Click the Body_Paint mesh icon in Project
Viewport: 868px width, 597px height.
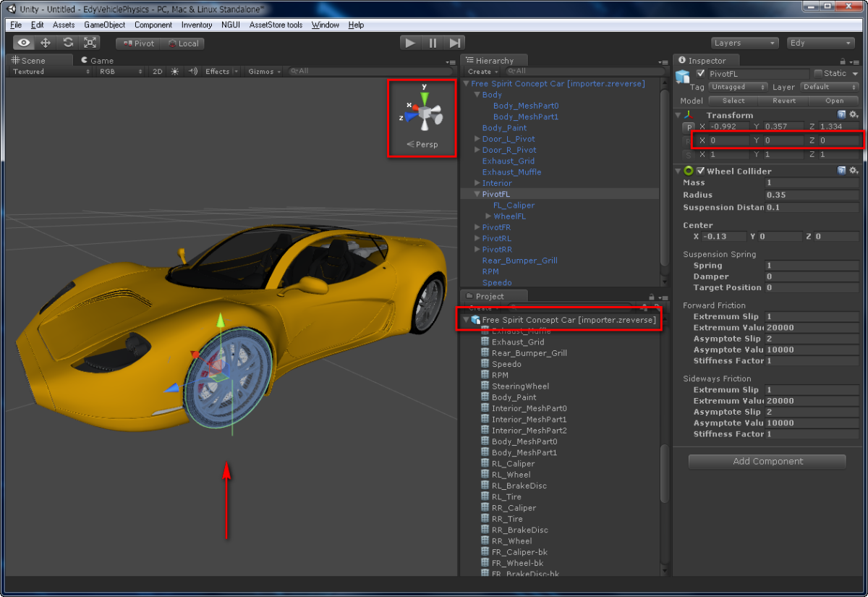(485, 397)
